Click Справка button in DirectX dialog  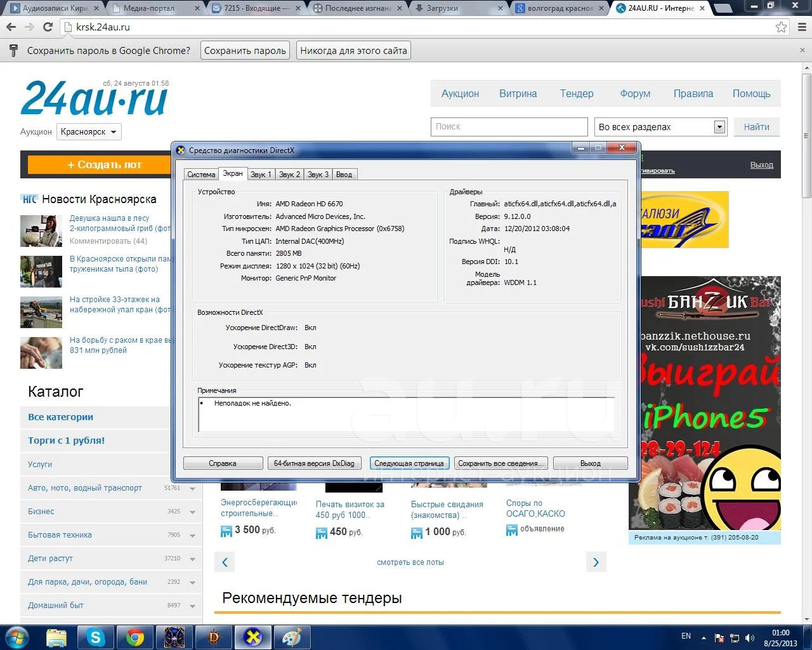(223, 463)
